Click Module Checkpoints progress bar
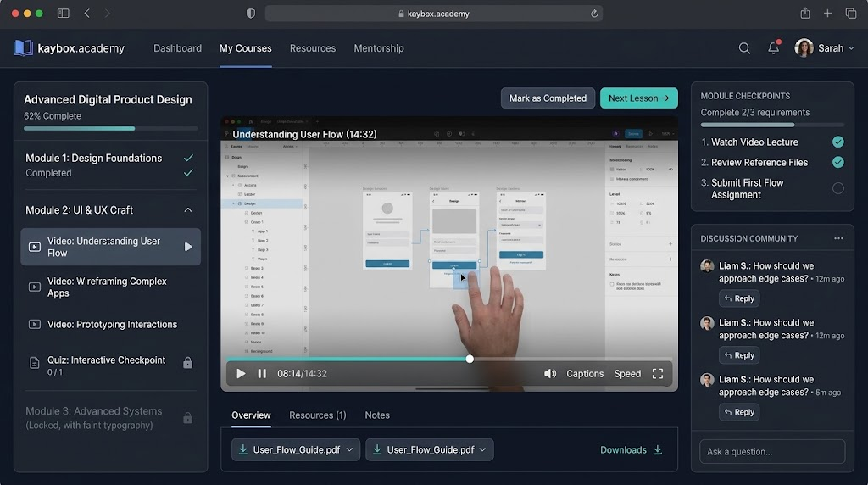868x485 pixels. click(772, 125)
